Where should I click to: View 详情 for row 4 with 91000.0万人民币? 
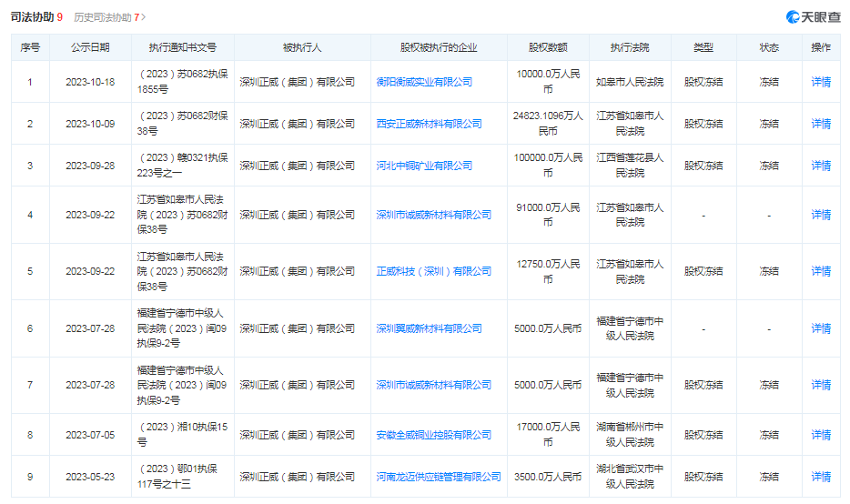click(x=821, y=215)
